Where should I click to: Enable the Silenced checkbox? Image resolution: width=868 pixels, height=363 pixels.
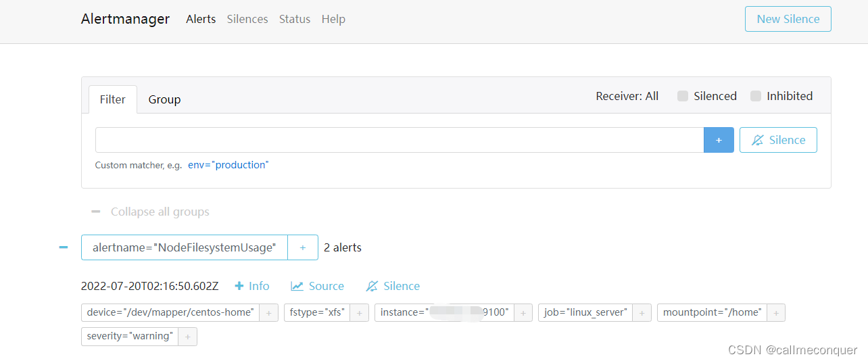click(683, 96)
